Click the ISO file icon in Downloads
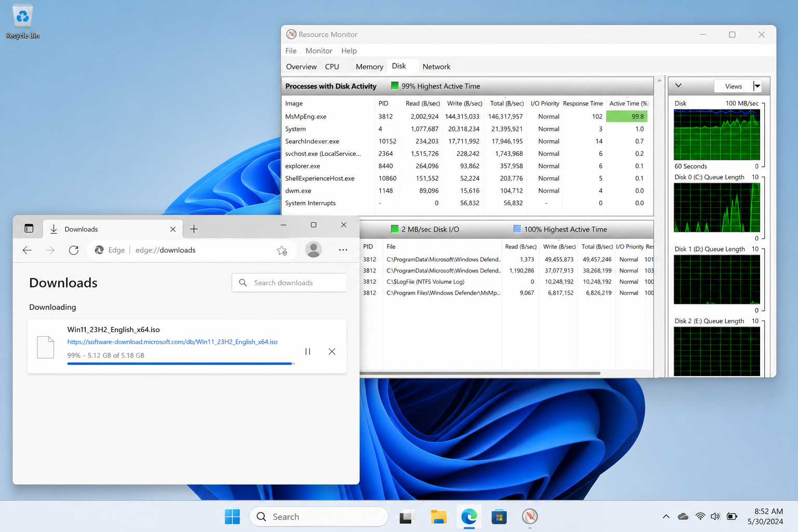The width and height of the screenshot is (798, 532). [x=46, y=347]
